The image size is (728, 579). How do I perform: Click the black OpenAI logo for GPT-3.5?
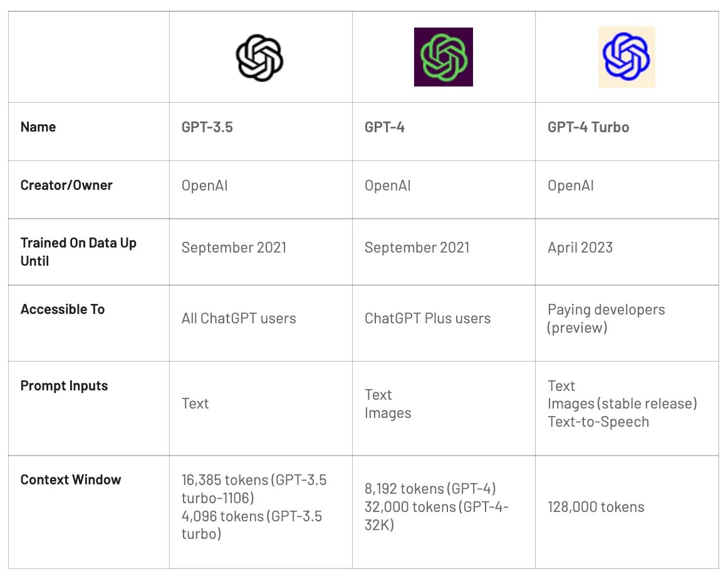[x=259, y=57]
